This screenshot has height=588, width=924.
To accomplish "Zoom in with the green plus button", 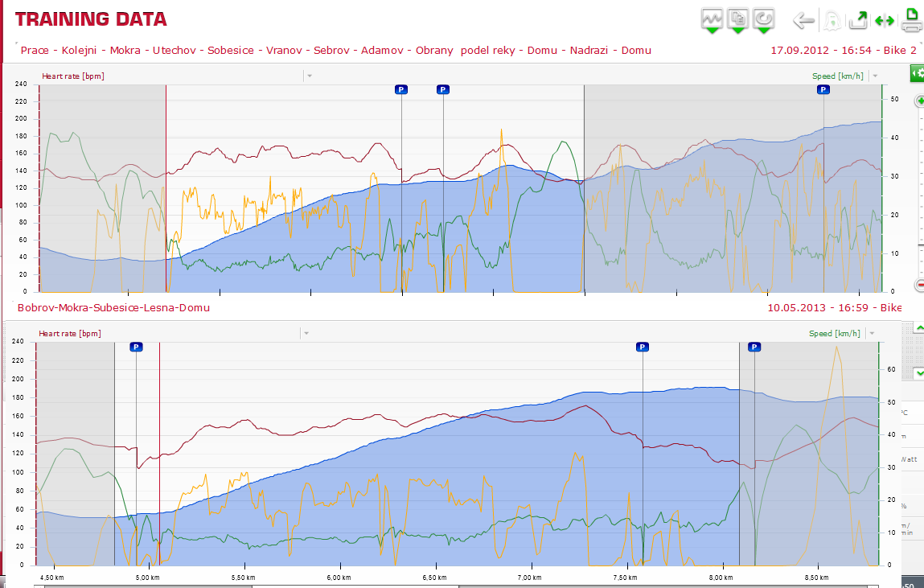I will [920, 101].
